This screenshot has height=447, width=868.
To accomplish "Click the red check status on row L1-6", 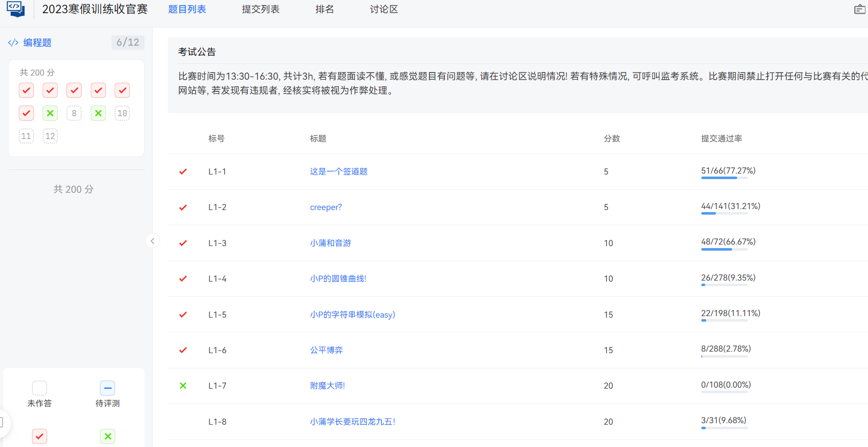I will pos(183,350).
